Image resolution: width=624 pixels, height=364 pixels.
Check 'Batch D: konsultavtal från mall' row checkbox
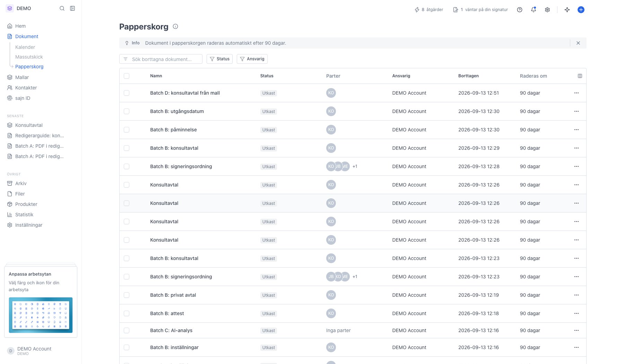click(x=127, y=93)
